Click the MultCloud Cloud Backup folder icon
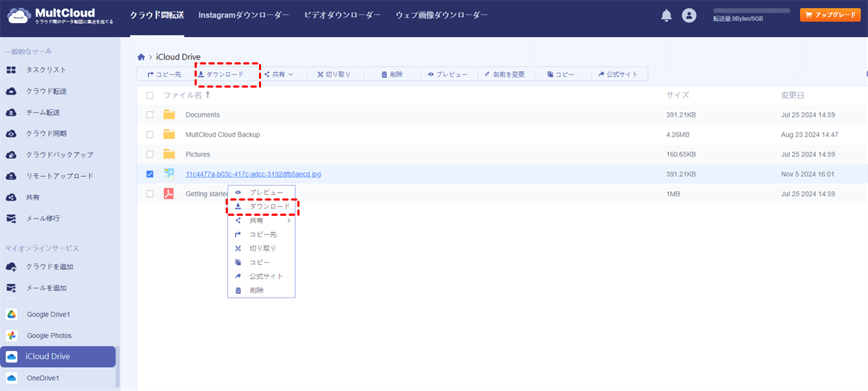Image resolution: width=868 pixels, height=391 pixels. click(169, 134)
